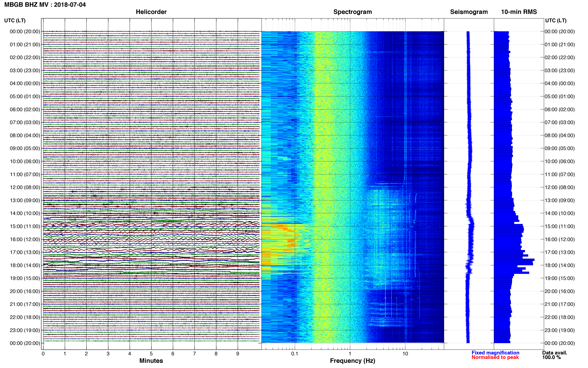Click the yellow vertical spectral line near 5 Hz
The image size is (588, 368).
(x=385, y=293)
